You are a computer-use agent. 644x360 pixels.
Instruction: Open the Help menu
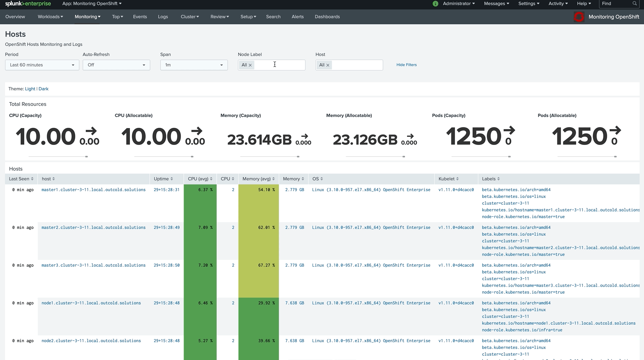584,4
